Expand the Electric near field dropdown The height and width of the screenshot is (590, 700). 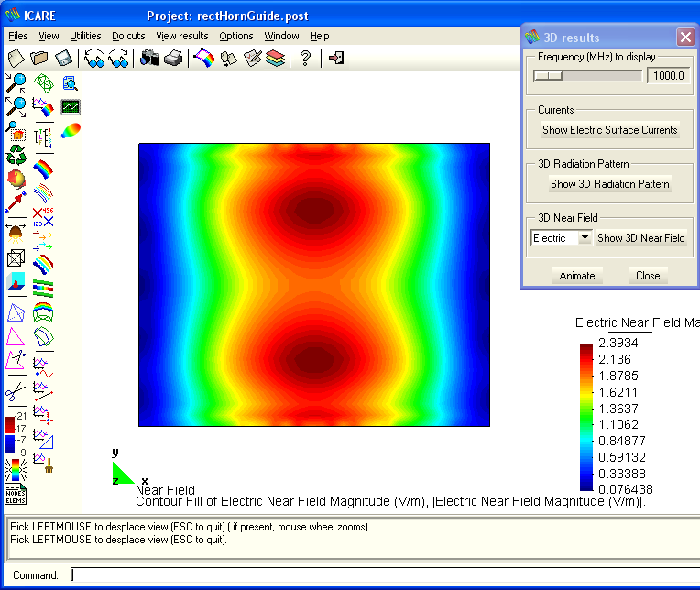pos(585,237)
